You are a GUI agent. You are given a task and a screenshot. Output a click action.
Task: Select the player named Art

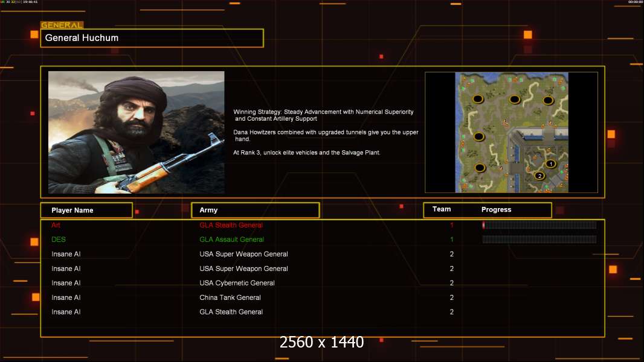pyautogui.click(x=56, y=225)
